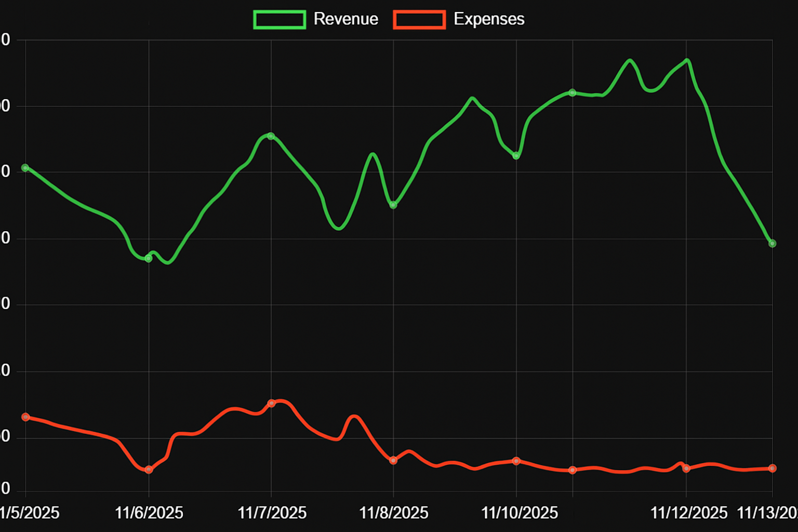
Task: Click the Revenue data point on 11/10/2025
Action: coord(516,155)
